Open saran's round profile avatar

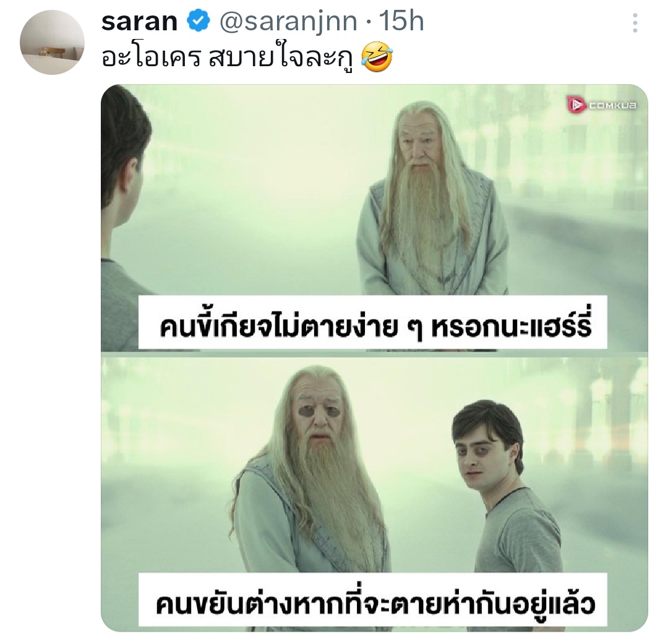tap(52, 43)
